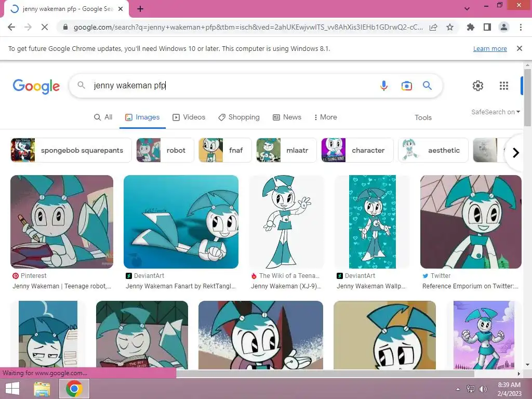Open the Wiki XJ-9 full-body image
The height and width of the screenshot is (399, 532).
point(286,222)
